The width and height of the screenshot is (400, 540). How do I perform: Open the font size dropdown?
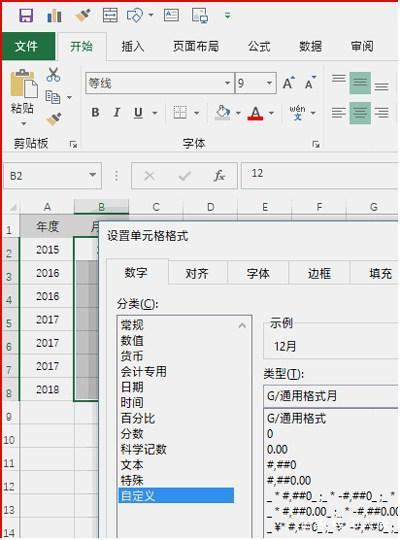click(269, 83)
